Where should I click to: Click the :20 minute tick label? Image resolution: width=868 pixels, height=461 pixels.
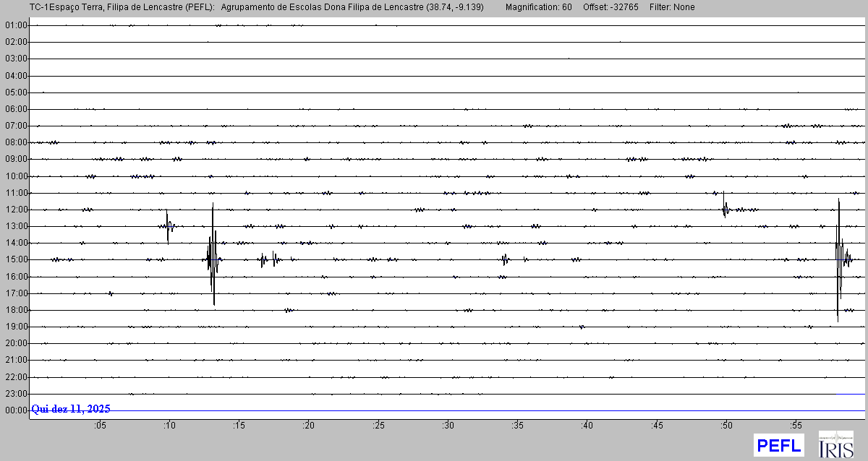tap(309, 426)
